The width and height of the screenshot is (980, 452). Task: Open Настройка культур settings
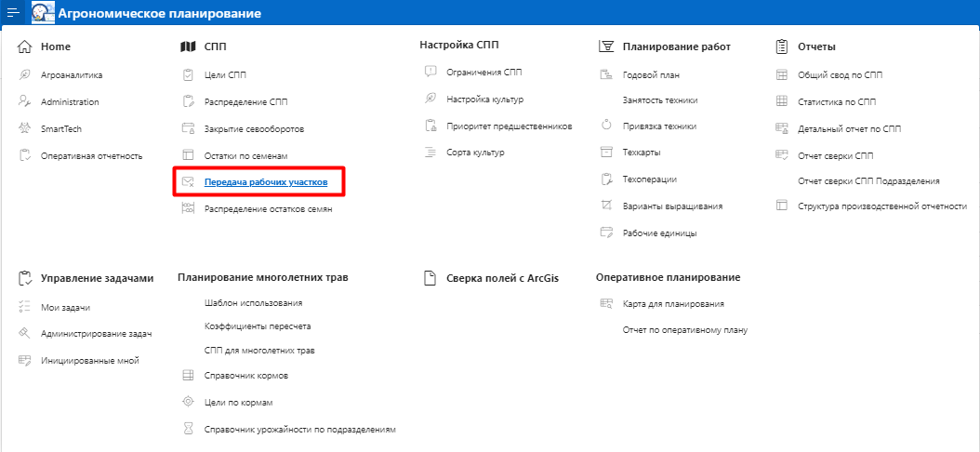[485, 99]
